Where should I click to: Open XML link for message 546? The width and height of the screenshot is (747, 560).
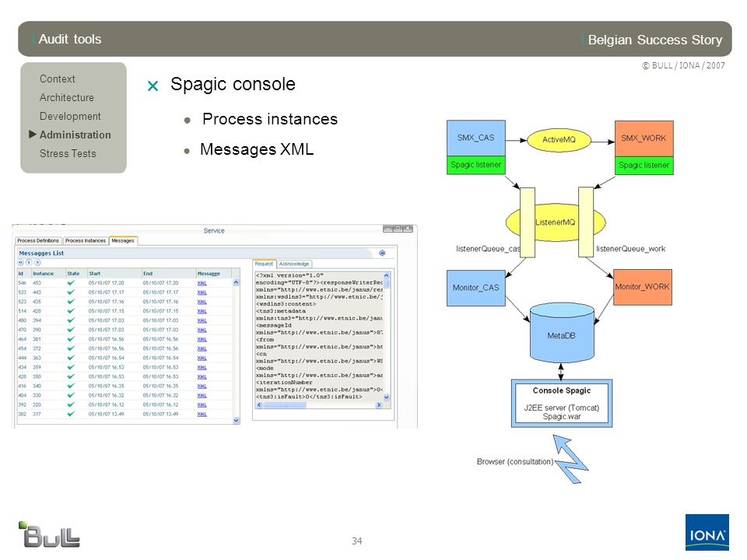202,283
